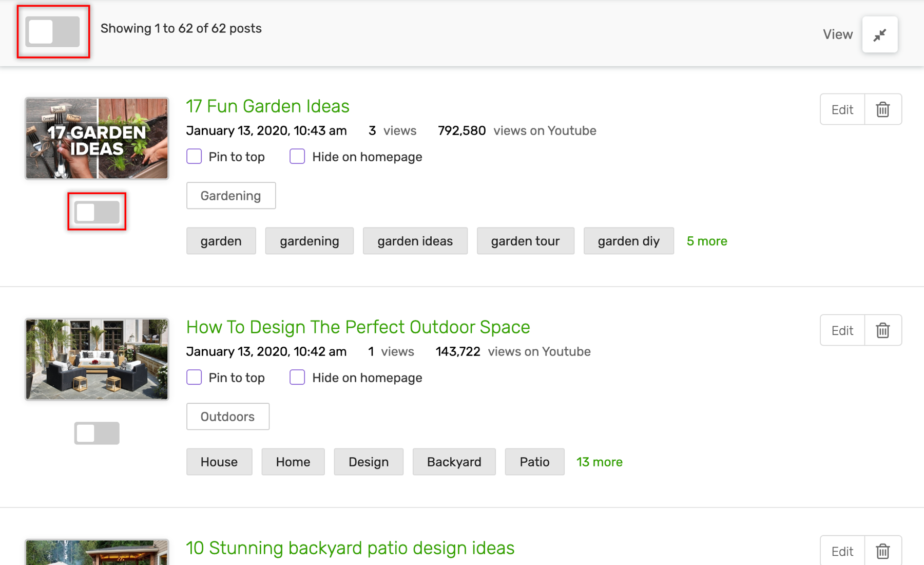Click the outdoor patio furniture thumbnail
The image size is (924, 565).
coord(97,359)
